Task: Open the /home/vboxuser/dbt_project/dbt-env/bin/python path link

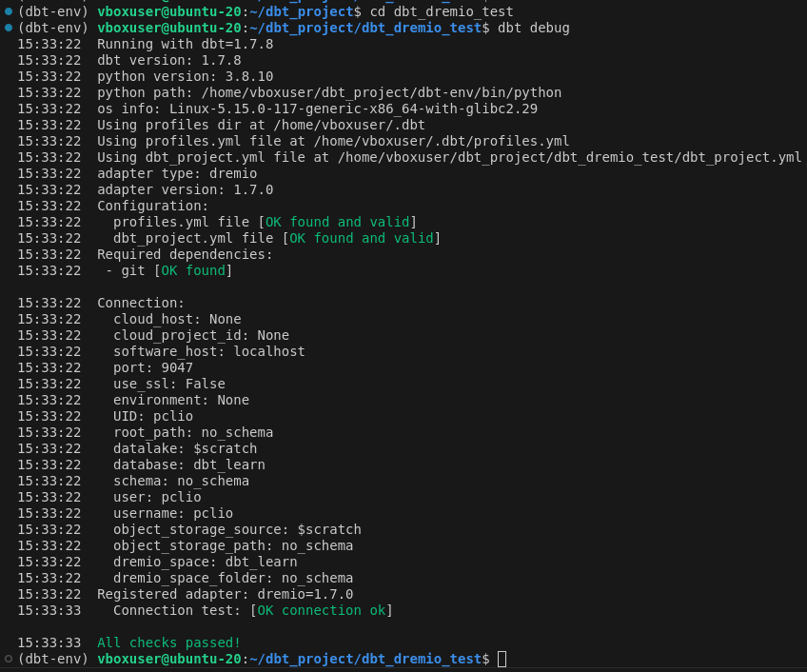Action: tap(382, 92)
